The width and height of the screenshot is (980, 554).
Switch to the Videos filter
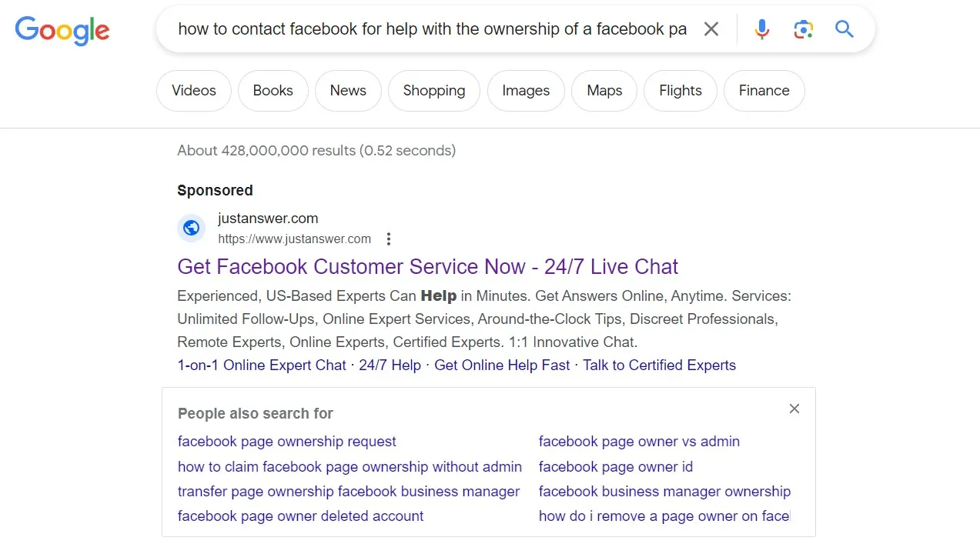click(x=193, y=91)
